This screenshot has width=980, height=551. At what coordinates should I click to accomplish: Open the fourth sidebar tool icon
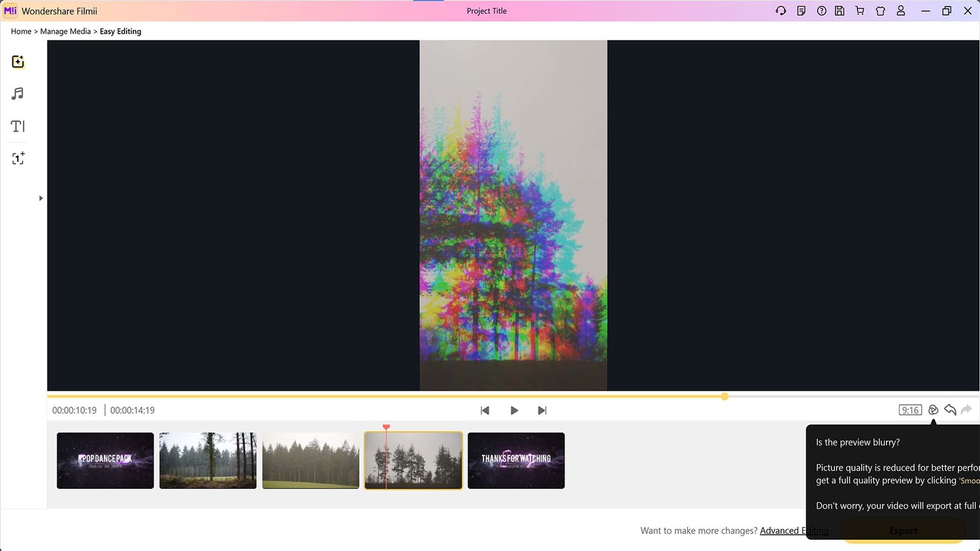(x=18, y=158)
